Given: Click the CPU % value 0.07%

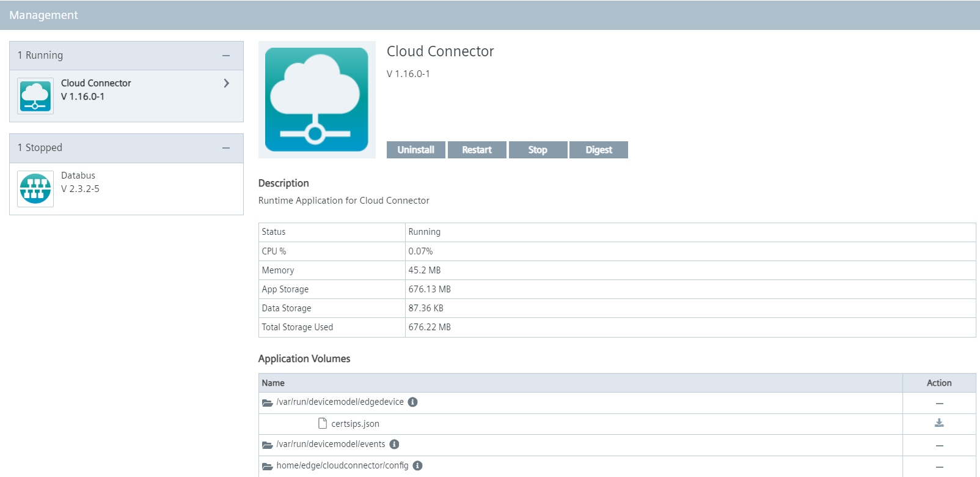Looking at the screenshot, I should (x=420, y=251).
